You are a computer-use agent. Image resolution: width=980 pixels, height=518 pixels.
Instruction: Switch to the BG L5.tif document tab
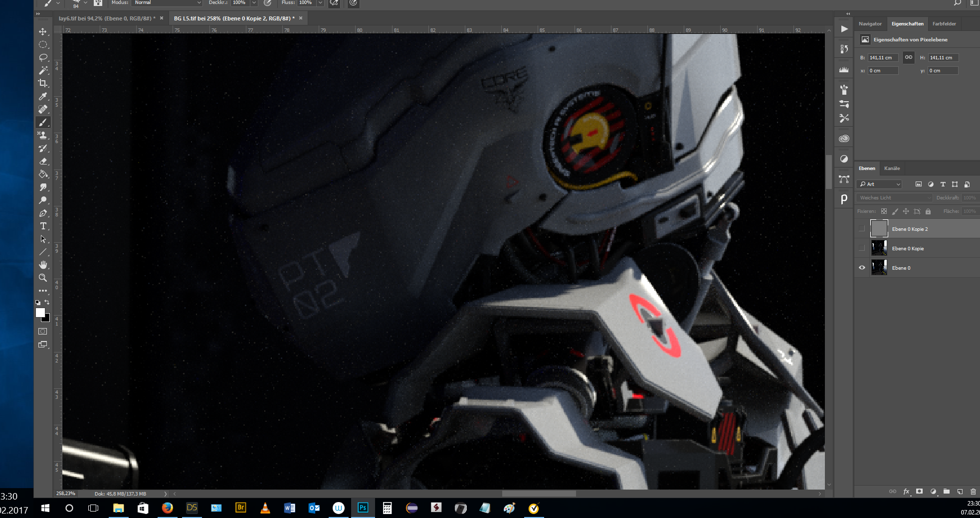coord(234,18)
